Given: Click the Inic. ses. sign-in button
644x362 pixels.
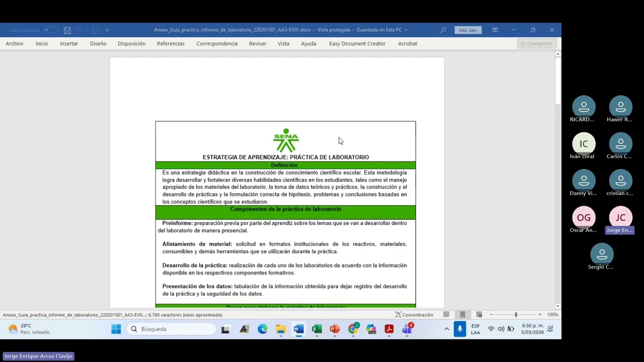Looking at the screenshot, I should [468, 30].
